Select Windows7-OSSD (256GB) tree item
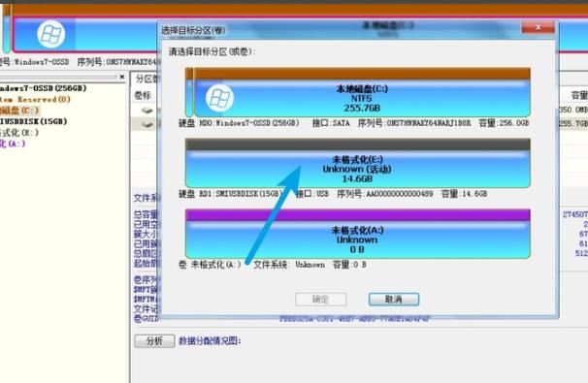This screenshot has width=588, height=383. pos(43,88)
